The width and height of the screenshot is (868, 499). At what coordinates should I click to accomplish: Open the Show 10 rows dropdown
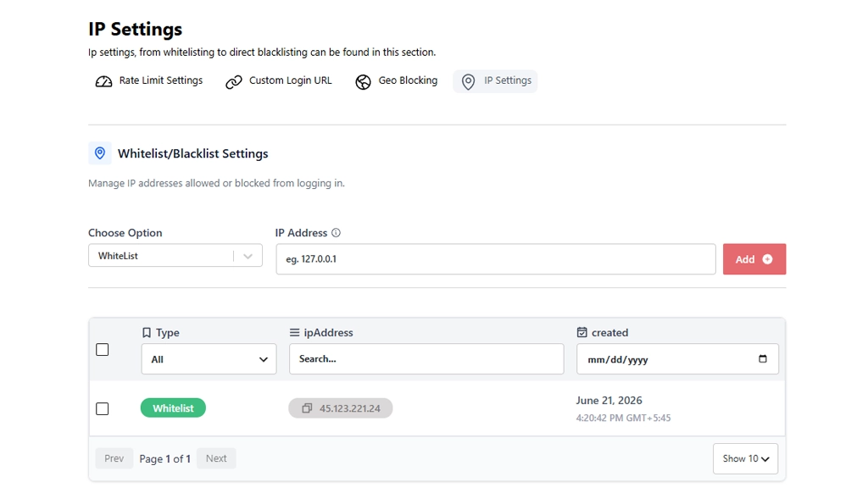pos(745,458)
